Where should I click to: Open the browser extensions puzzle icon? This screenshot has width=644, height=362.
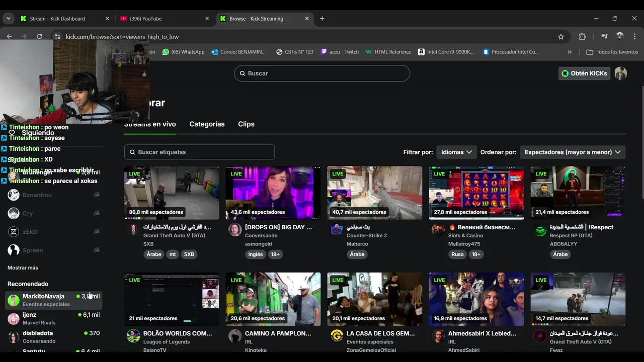click(582, 36)
